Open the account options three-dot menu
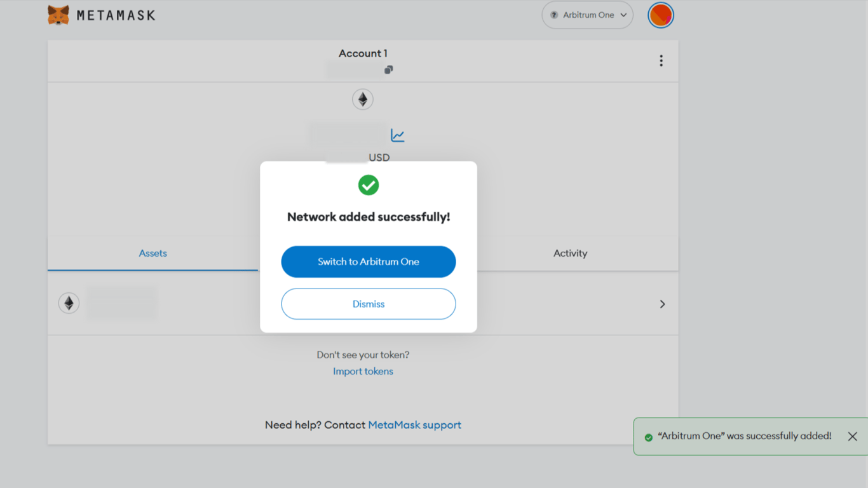868x488 pixels. point(661,60)
